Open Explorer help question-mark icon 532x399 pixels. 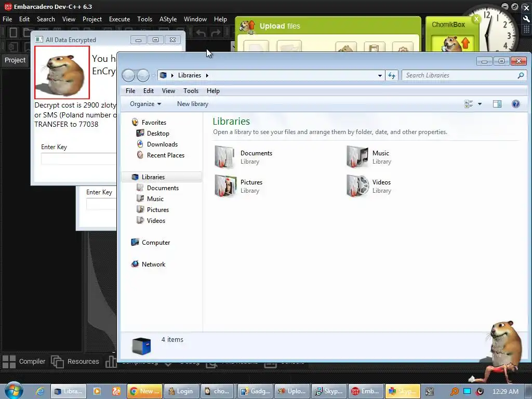(x=516, y=104)
